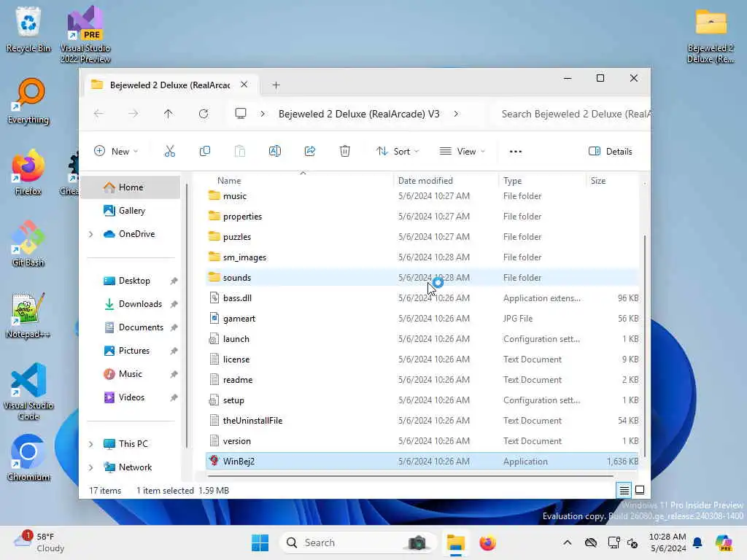
Task: Select Notepad++ desktop shortcut
Action: 28,316
